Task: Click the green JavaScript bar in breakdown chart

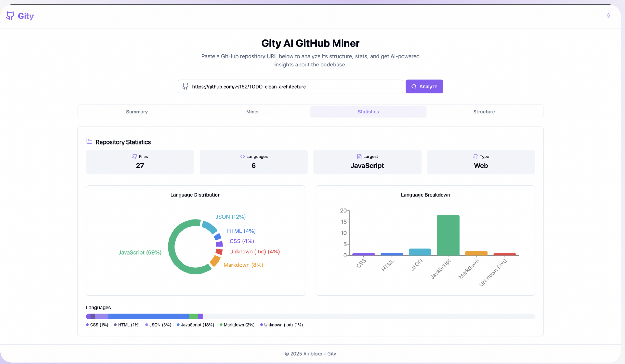Action: pyautogui.click(x=448, y=235)
